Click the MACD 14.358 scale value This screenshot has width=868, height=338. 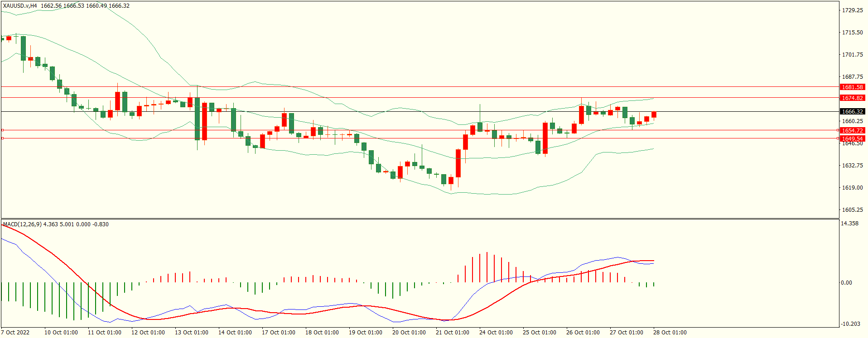coord(849,224)
